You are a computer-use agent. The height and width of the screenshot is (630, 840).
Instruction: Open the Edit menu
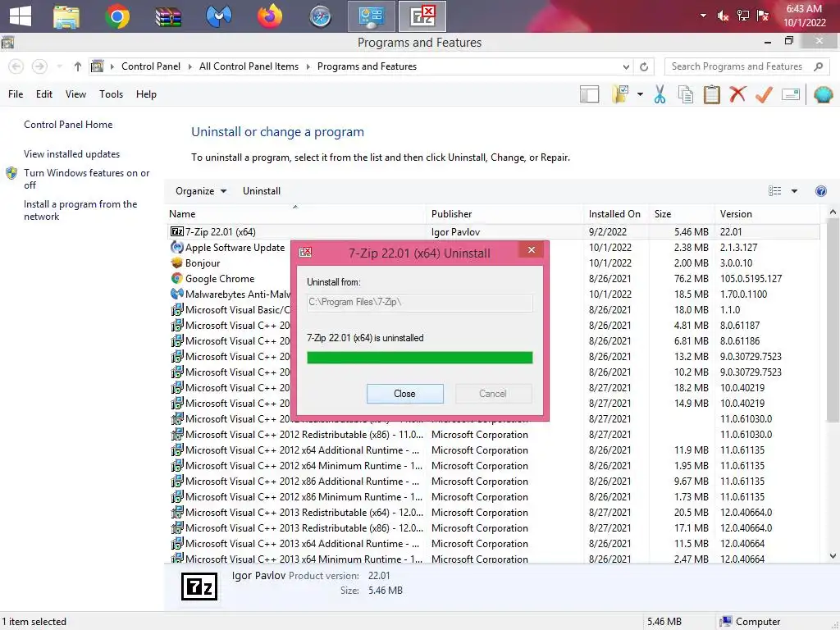[44, 94]
